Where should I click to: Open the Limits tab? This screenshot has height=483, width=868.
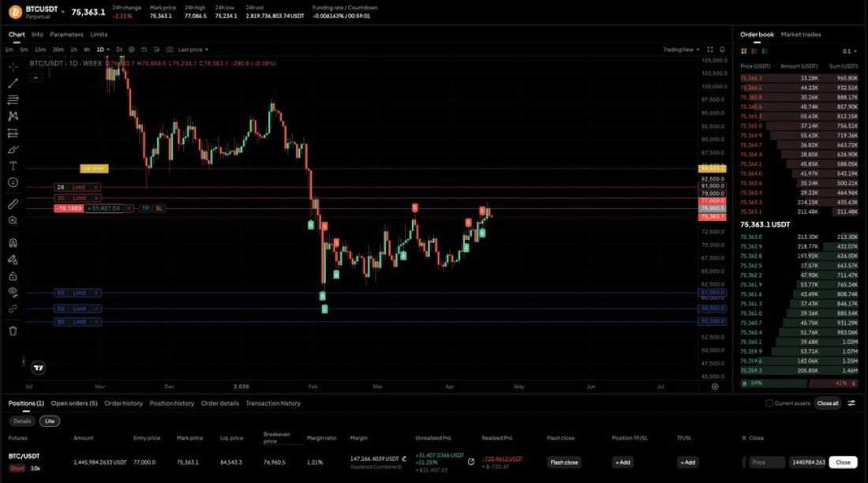click(x=99, y=35)
